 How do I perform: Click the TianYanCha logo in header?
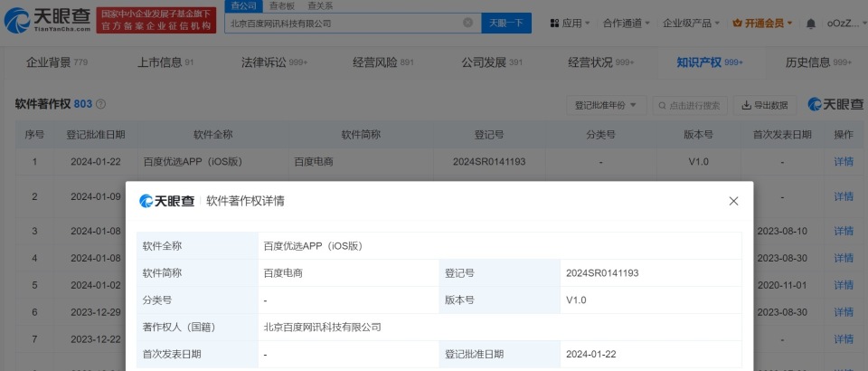(x=47, y=20)
